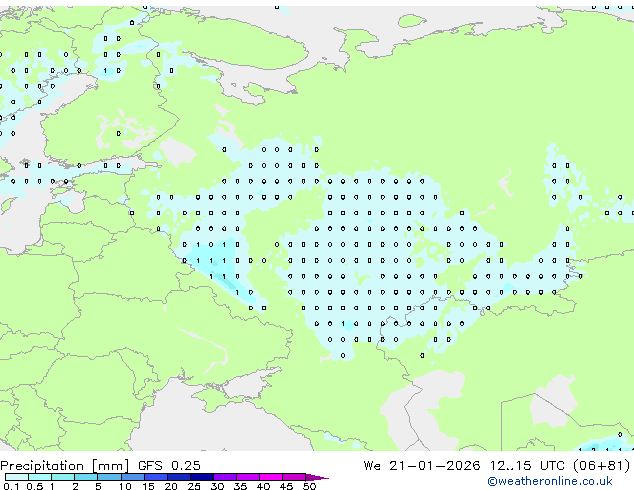Click the bright magenta 40–45 mm swatch

pyautogui.click(x=271, y=477)
